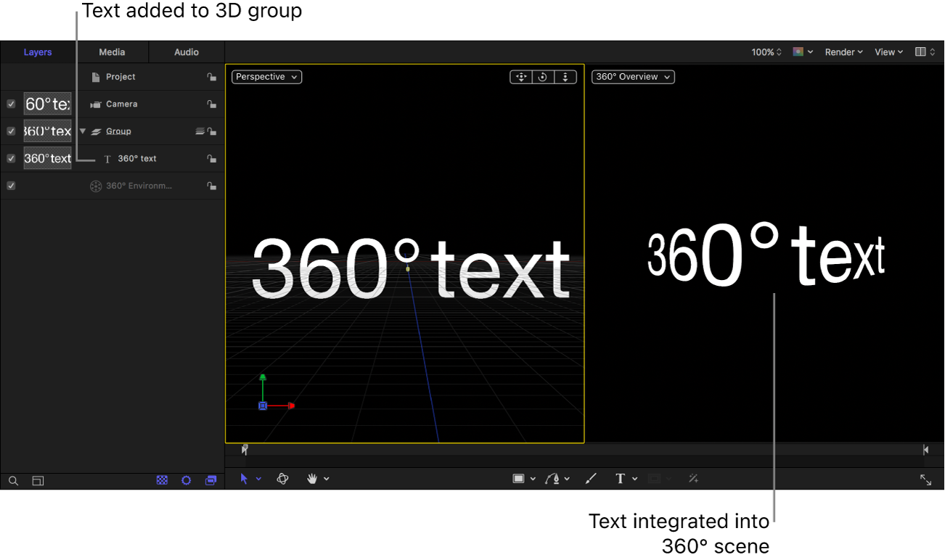Activate the camera Pan control above the canvas
Viewport: 945px width, 560px height.
pyautogui.click(x=520, y=76)
